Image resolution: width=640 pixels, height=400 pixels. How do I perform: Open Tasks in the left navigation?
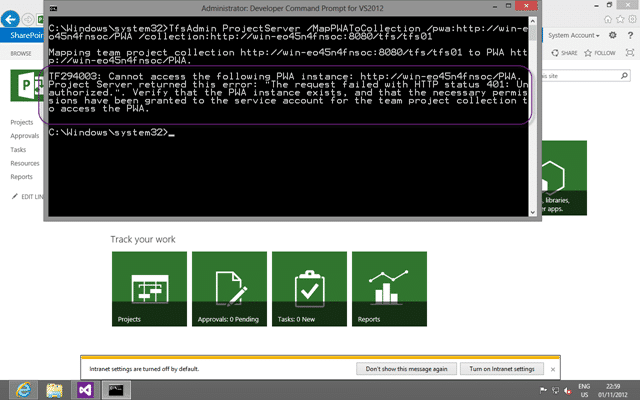18,150
